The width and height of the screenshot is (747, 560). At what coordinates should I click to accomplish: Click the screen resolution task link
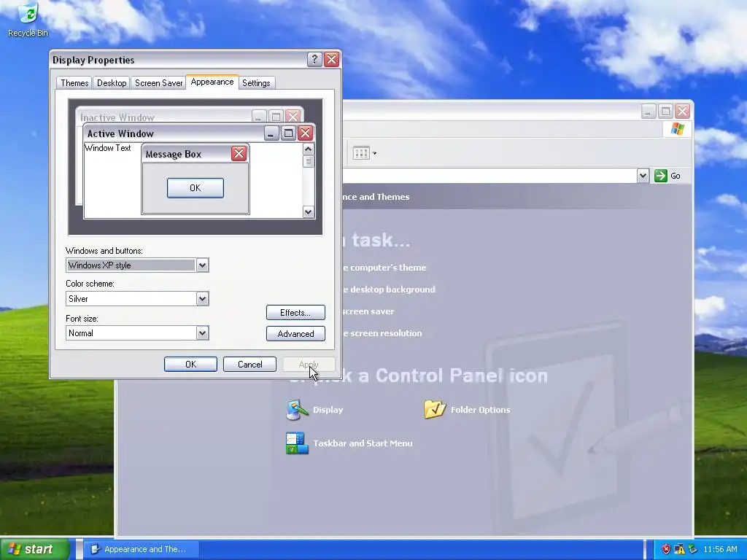(382, 333)
